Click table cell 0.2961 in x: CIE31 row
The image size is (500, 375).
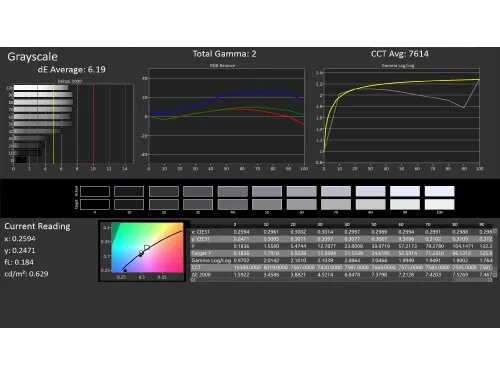pos(270,232)
